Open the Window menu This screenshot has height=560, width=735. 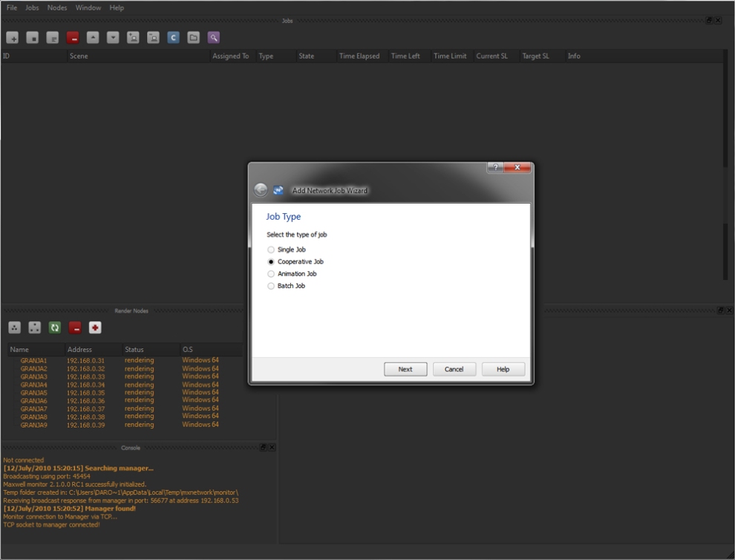(x=88, y=7)
